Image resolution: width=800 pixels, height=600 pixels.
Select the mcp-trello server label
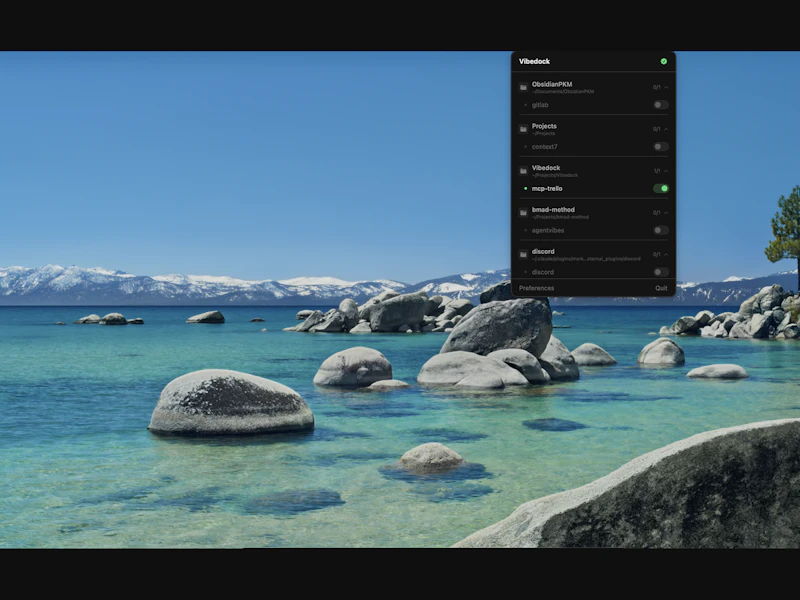click(547, 189)
